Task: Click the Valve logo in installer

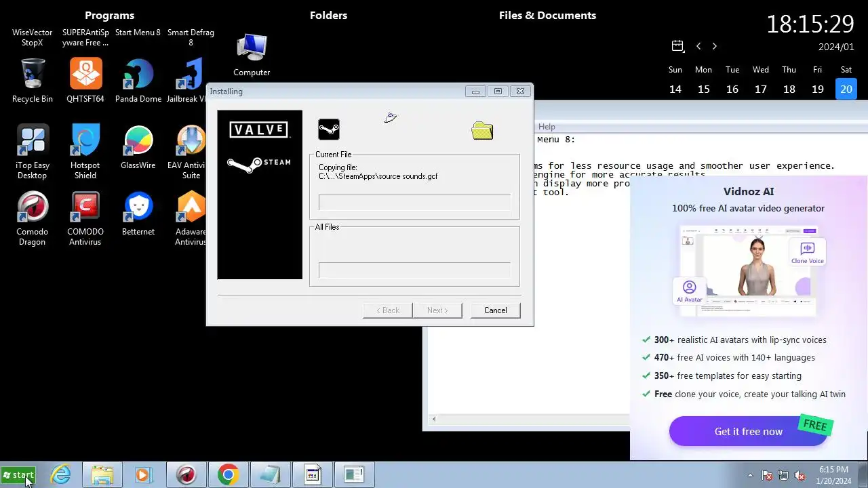Action: click(259, 129)
